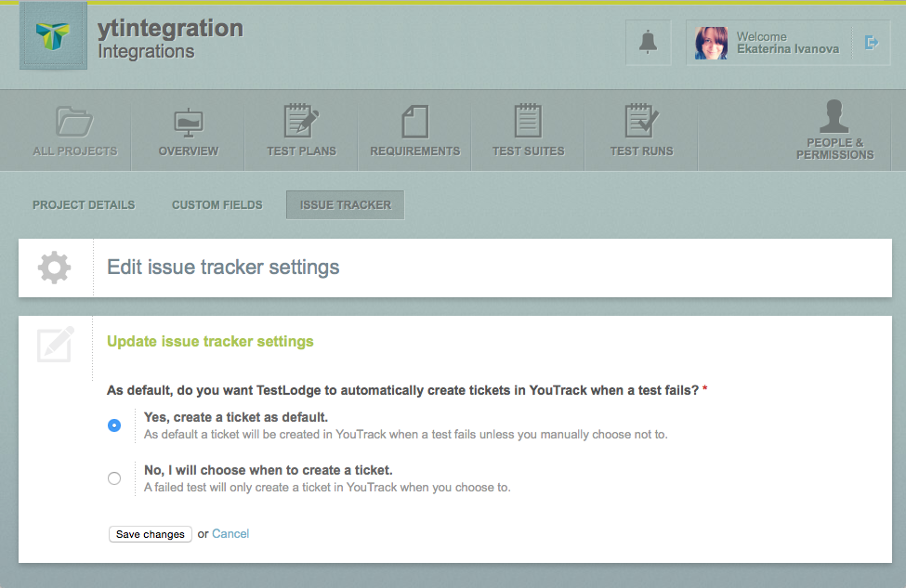Click Ekaterina Ivanova's profile photo
The height and width of the screenshot is (588, 906).
710,42
